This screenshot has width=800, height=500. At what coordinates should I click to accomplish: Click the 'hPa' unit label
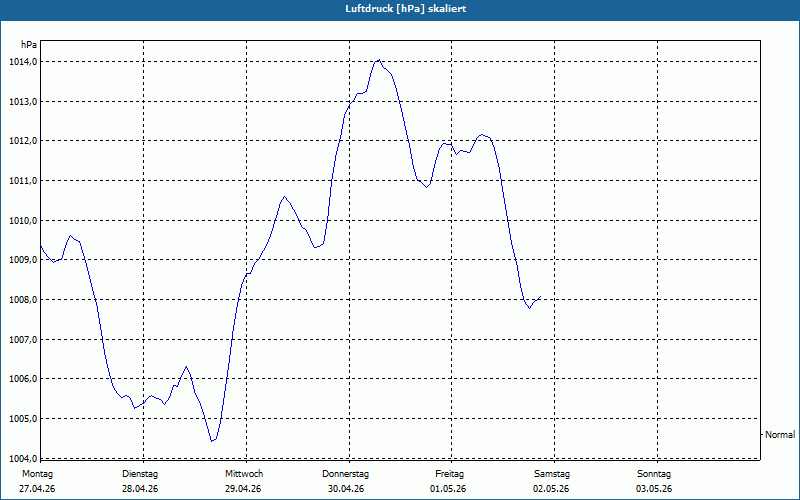(29, 45)
